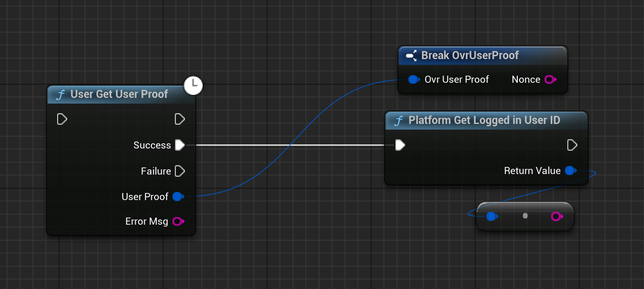Select the Break OvrUserProof node title
This screenshot has width=644, height=289.
pyautogui.click(x=470, y=55)
